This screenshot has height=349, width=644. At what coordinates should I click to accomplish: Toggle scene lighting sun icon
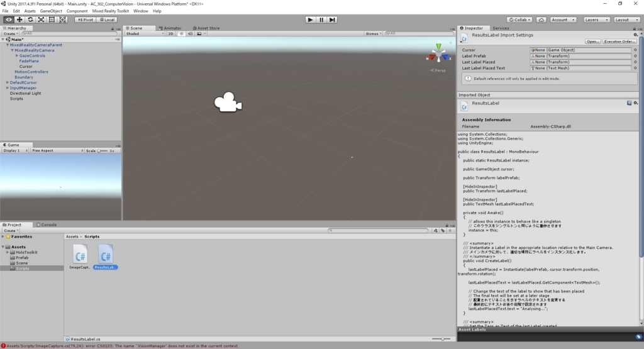click(x=182, y=34)
